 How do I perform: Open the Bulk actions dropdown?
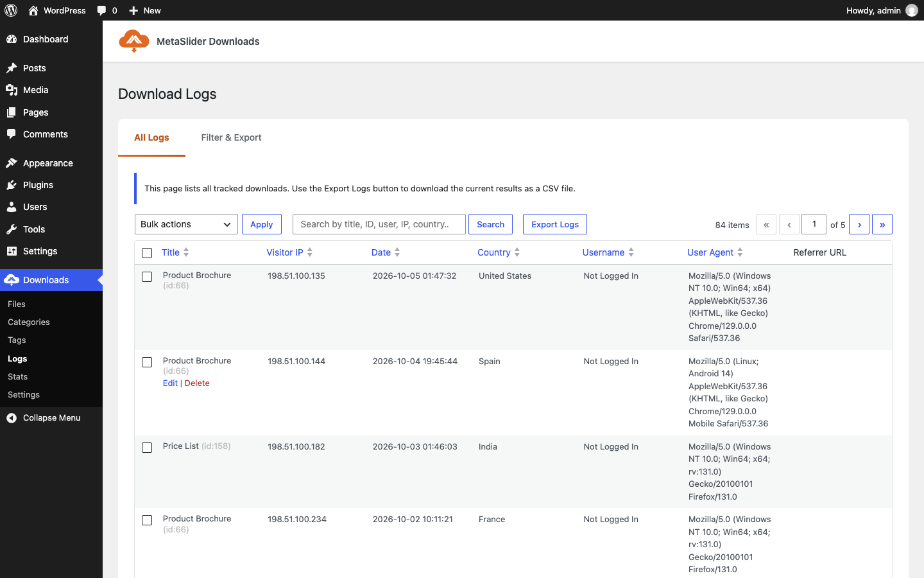[186, 224]
